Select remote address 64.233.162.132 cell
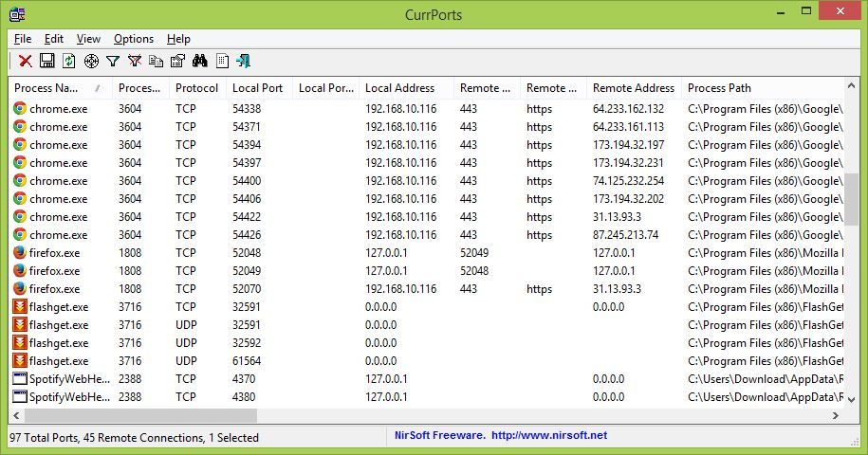The height and width of the screenshot is (455, 868). 628,108
